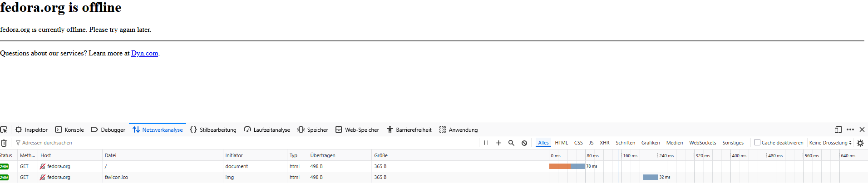Click the plus icon to add request
Image resolution: width=868 pixels, height=189 pixels.
click(x=498, y=143)
